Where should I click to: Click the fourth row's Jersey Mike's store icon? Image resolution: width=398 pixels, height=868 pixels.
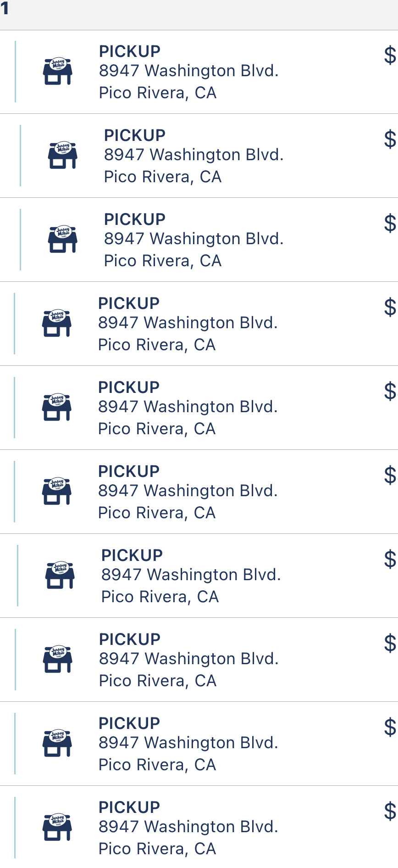click(x=57, y=324)
